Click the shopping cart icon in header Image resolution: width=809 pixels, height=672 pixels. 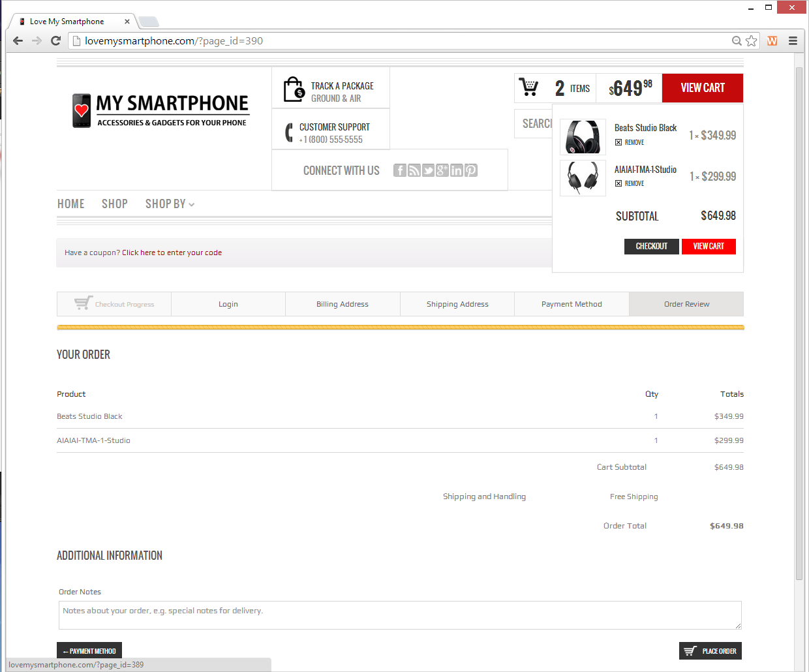pos(528,87)
